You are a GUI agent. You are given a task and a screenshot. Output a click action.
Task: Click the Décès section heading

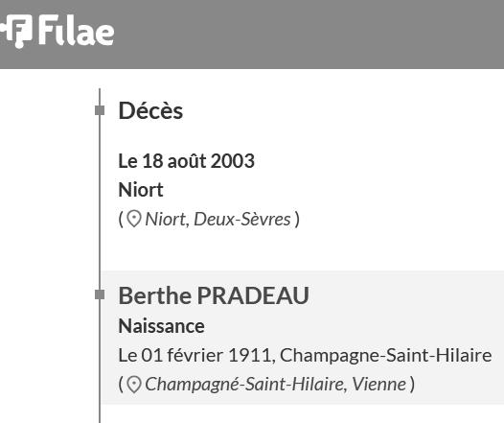pos(150,110)
